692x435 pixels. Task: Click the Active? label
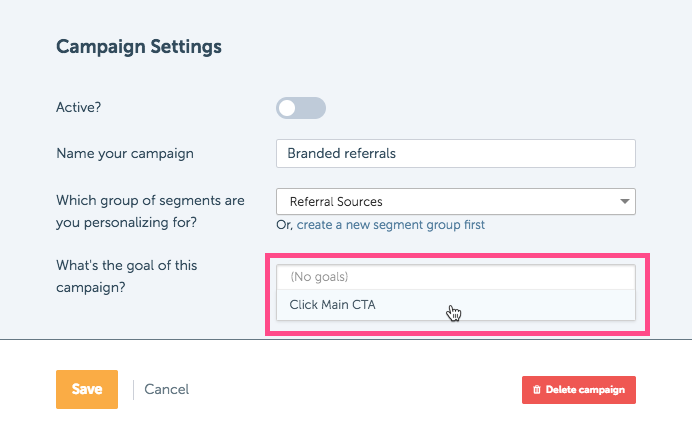pos(79,108)
